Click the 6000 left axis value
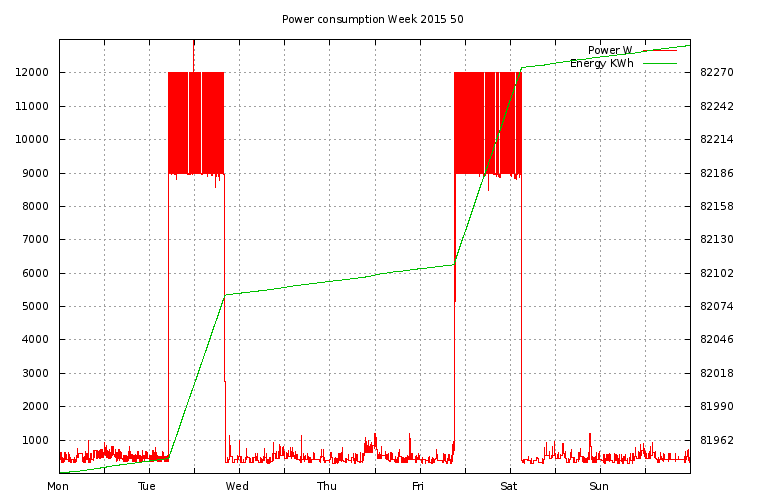This screenshot has width=768, height=500. 35,273
